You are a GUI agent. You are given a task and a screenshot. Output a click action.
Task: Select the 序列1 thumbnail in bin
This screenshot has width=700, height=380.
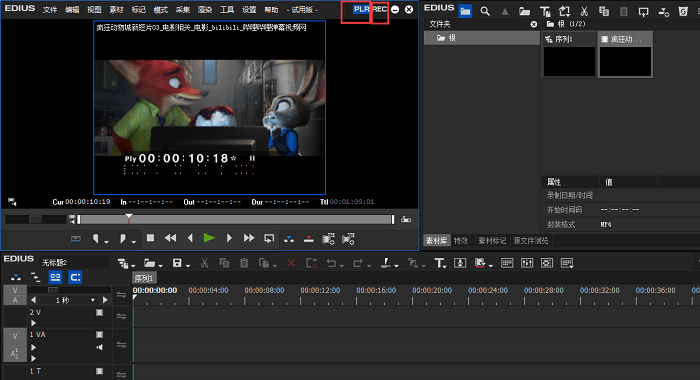point(569,54)
